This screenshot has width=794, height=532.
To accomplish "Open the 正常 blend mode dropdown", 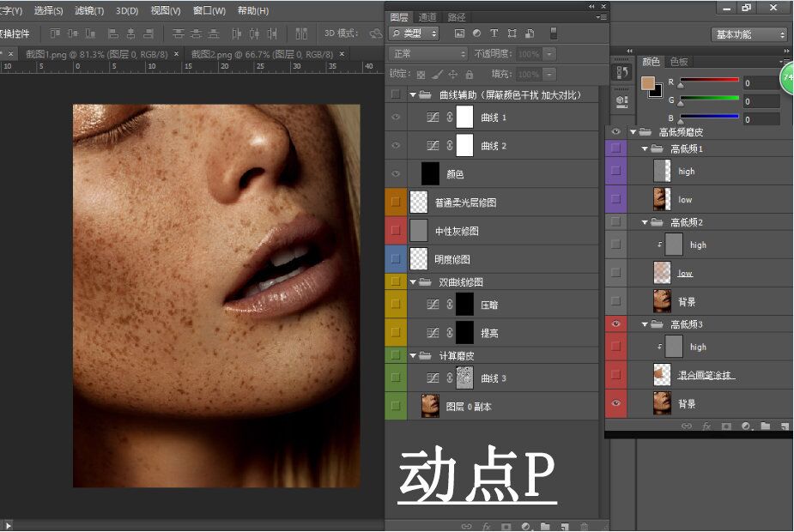I will coord(427,54).
